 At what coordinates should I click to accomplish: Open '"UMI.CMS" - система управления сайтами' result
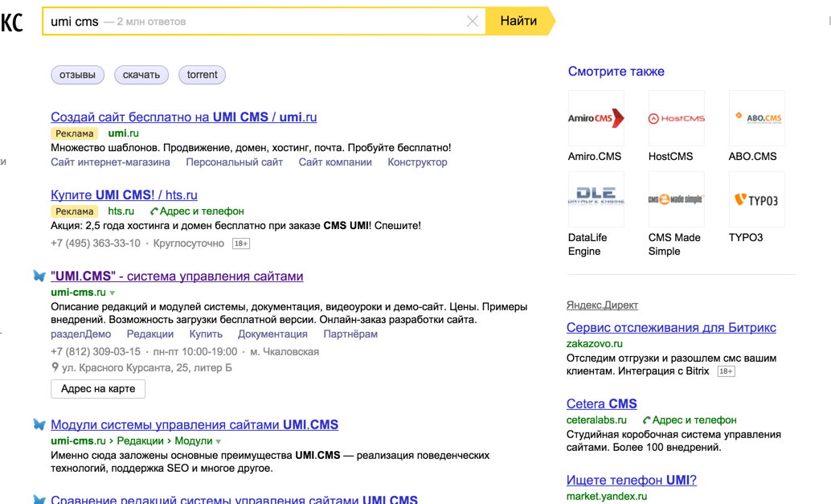(177, 276)
